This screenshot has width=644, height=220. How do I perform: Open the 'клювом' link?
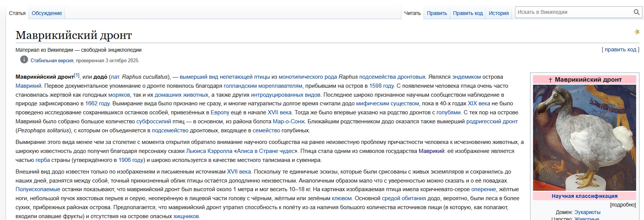click(x=342, y=198)
